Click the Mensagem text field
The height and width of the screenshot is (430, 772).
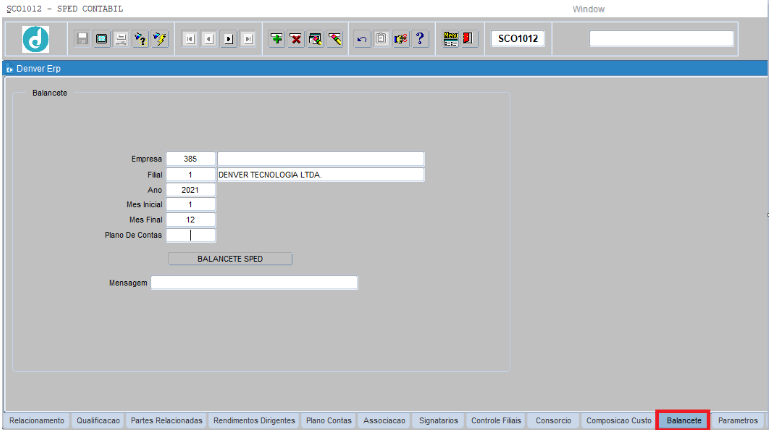(x=254, y=283)
